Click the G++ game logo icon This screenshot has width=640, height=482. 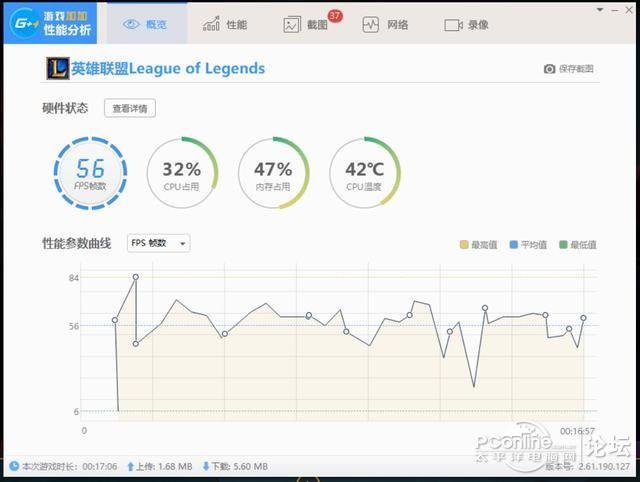pos(24,23)
